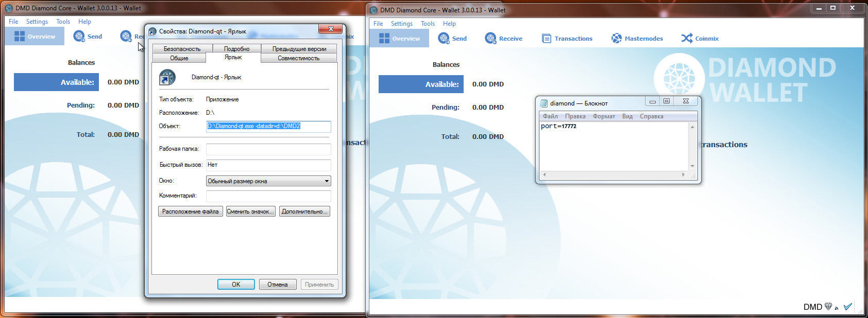Screen dimensions: 868x318
Task: Click Расположение файла button
Action: coord(191,211)
